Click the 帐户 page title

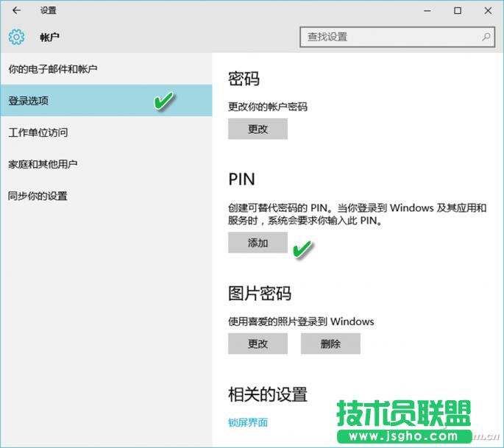[49, 37]
